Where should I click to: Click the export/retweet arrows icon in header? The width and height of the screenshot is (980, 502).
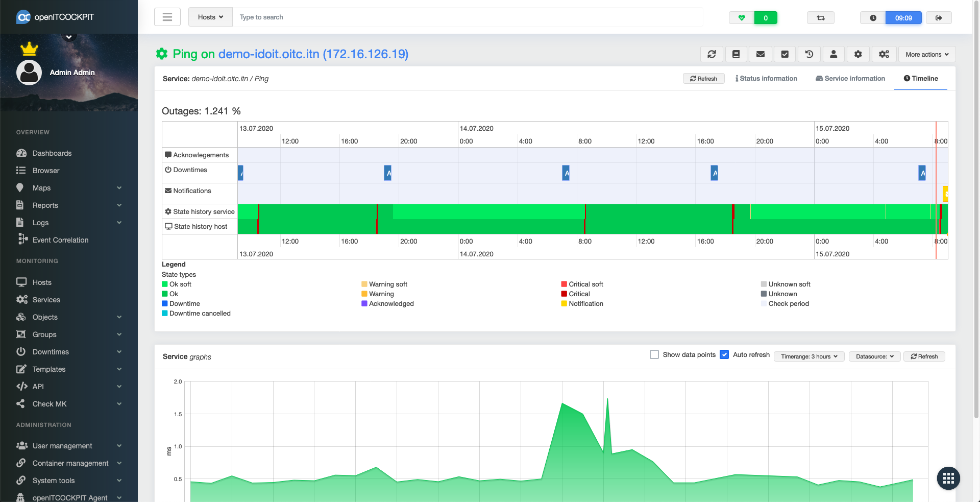[821, 18]
